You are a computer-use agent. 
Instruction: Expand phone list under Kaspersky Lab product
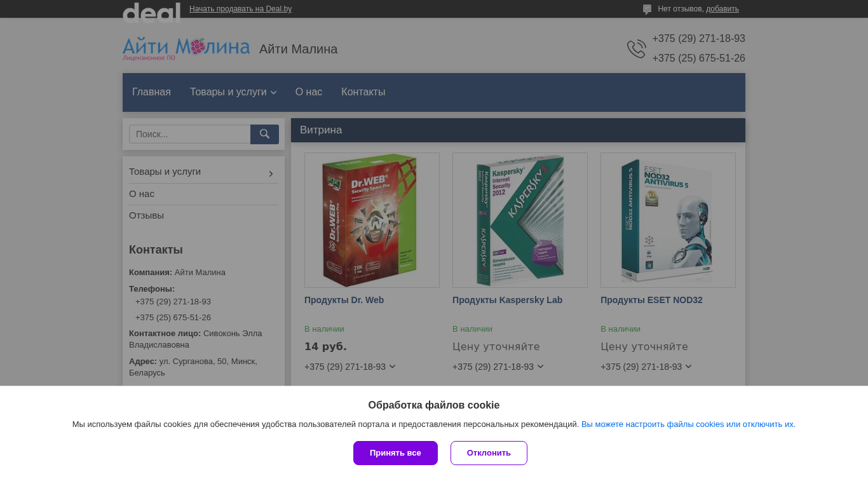coord(540,367)
